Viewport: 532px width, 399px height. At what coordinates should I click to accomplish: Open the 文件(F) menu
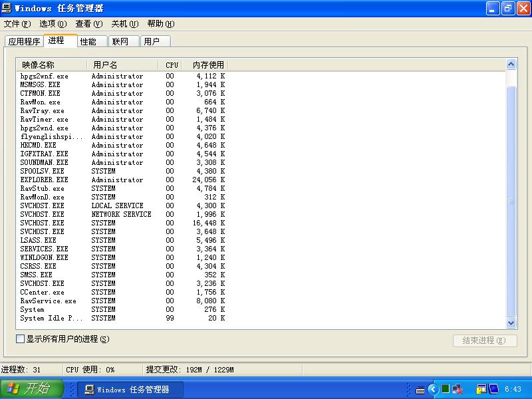pos(17,24)
